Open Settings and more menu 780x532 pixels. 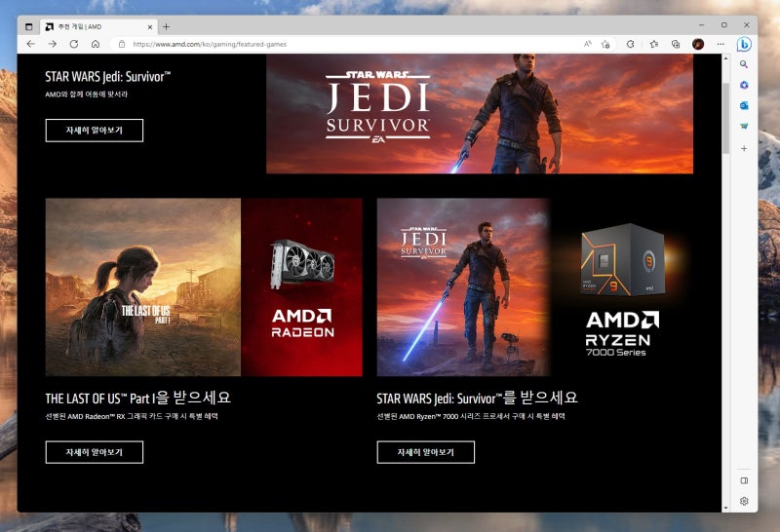[721, 44]
